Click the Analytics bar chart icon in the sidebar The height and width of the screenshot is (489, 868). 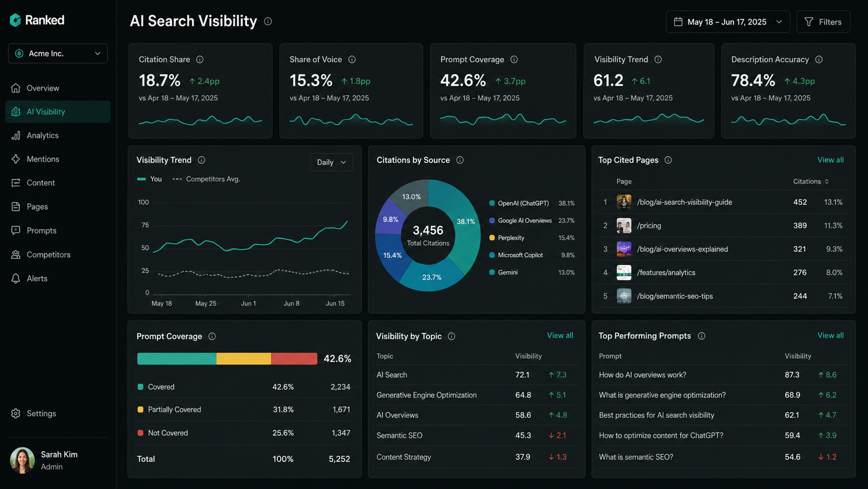click(16, 136)
